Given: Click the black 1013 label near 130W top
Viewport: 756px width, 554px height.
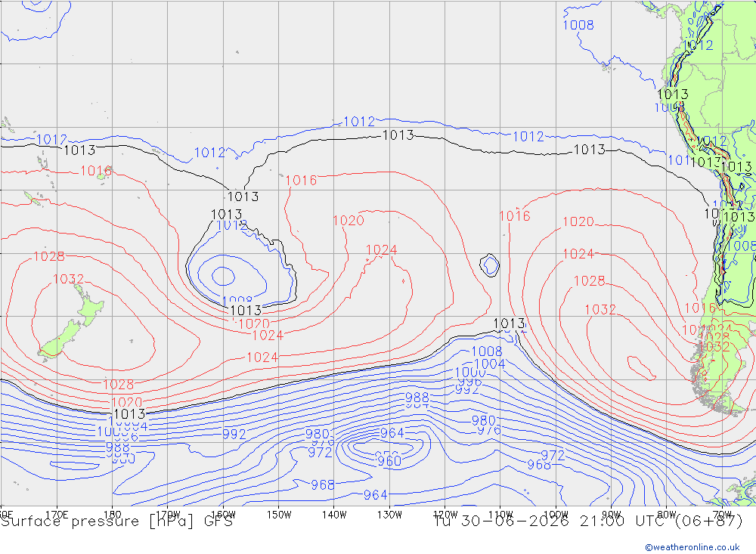Looking at the screenshot, I should [398, 135].
